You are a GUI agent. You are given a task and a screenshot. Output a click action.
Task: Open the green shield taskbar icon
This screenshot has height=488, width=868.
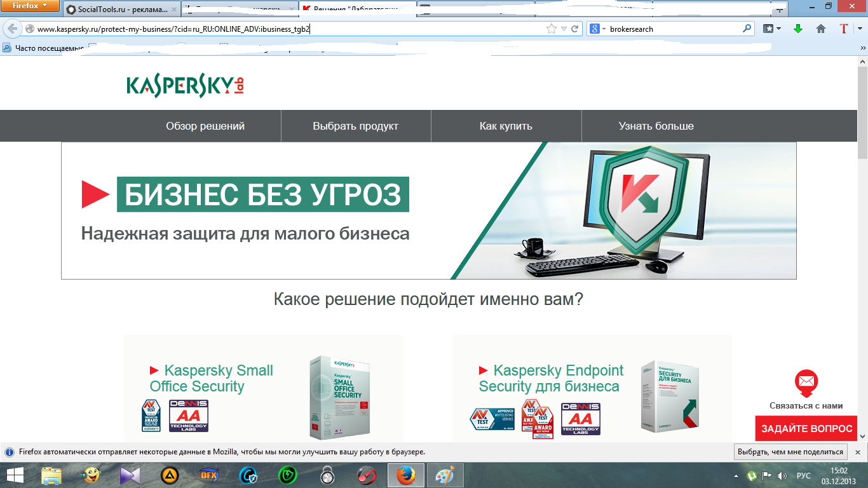(287, 475)
